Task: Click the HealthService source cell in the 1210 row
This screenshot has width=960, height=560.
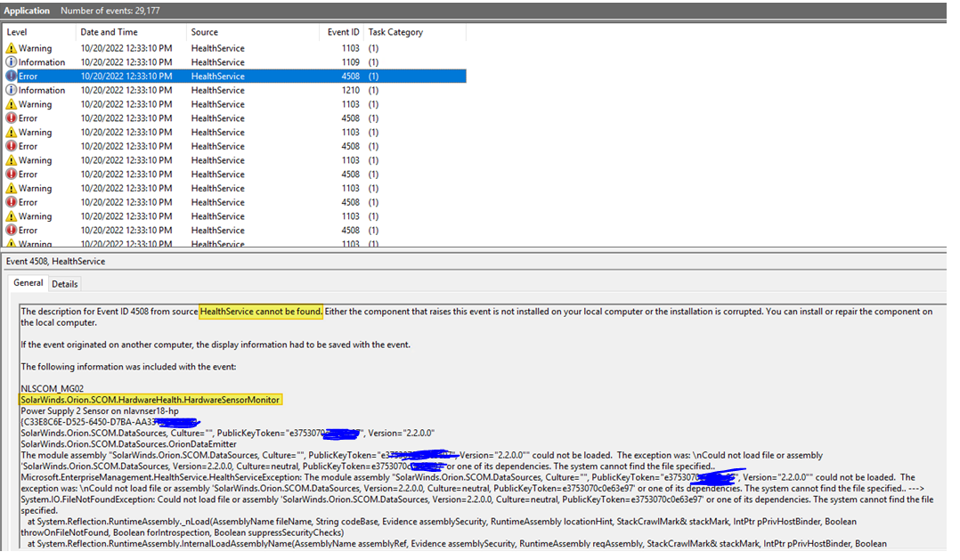Action: 217,90
